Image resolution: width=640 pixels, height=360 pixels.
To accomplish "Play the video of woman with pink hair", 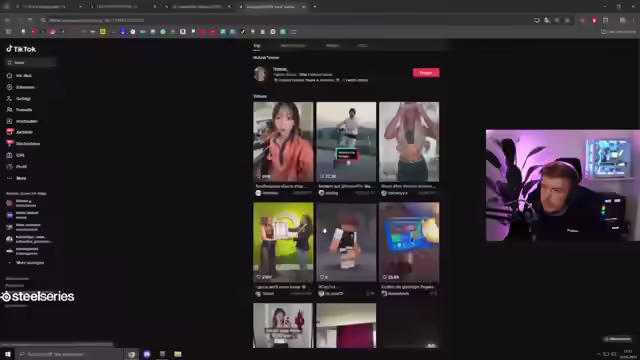I will click(x=409, y=142).
